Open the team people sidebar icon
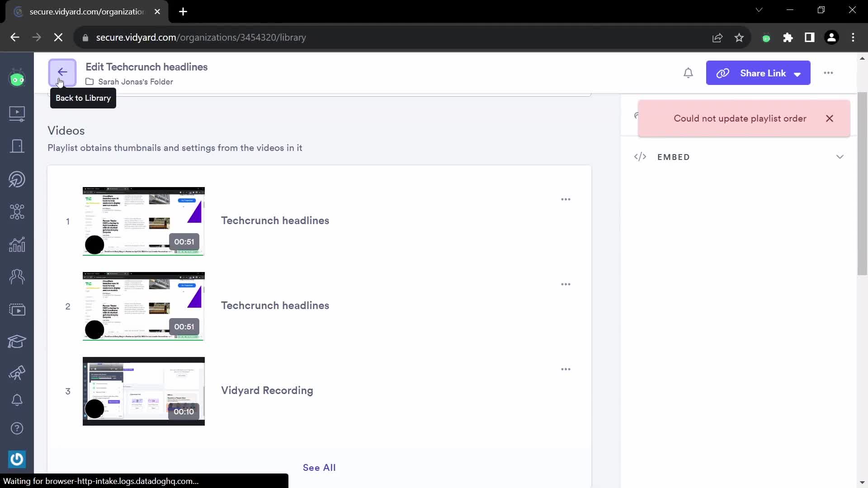 click(17, 277)
